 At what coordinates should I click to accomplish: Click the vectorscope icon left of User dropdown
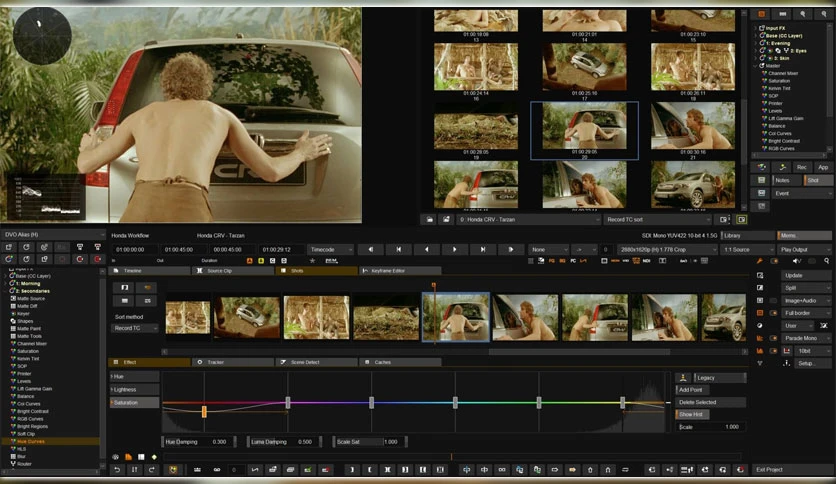tap(760, 325)
